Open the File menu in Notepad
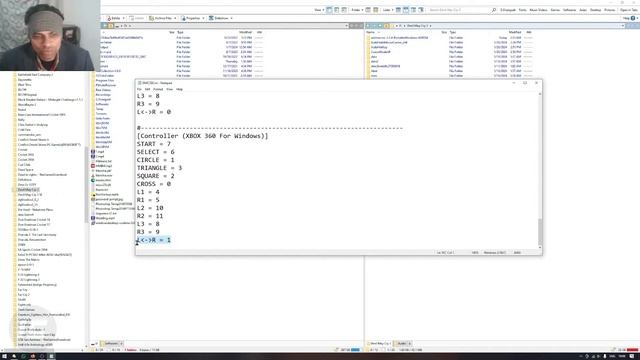 [139, 89]
